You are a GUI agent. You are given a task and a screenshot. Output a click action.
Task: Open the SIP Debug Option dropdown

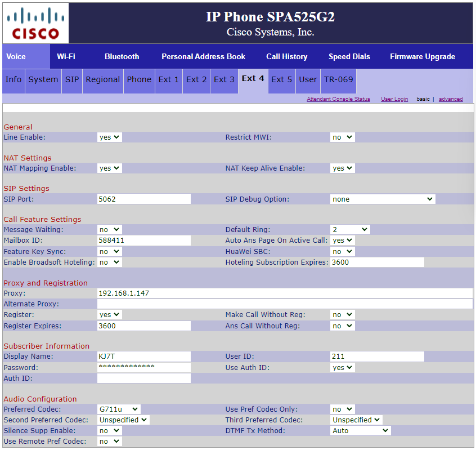pos(383,199)
